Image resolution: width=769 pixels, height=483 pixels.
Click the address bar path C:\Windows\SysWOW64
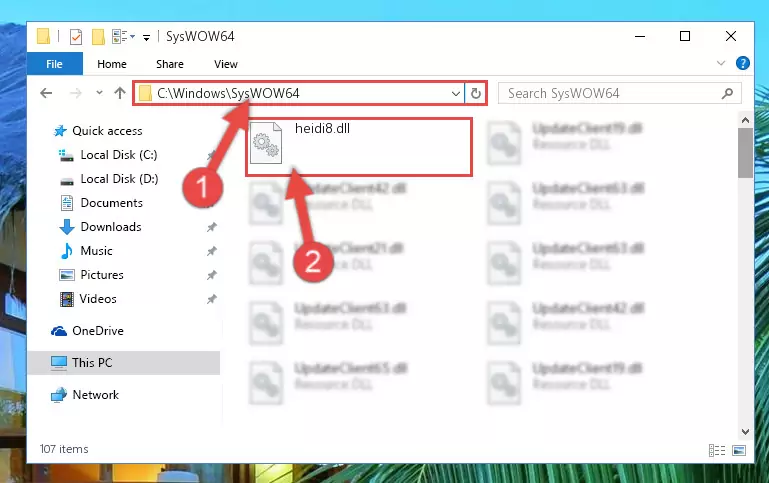[x=228, y=93]
